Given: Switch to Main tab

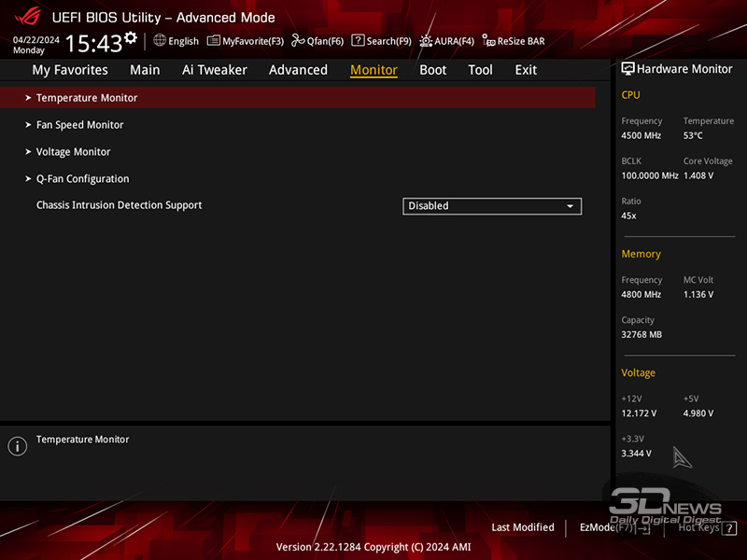Looking at the screenshot, I should click(145, 70).
